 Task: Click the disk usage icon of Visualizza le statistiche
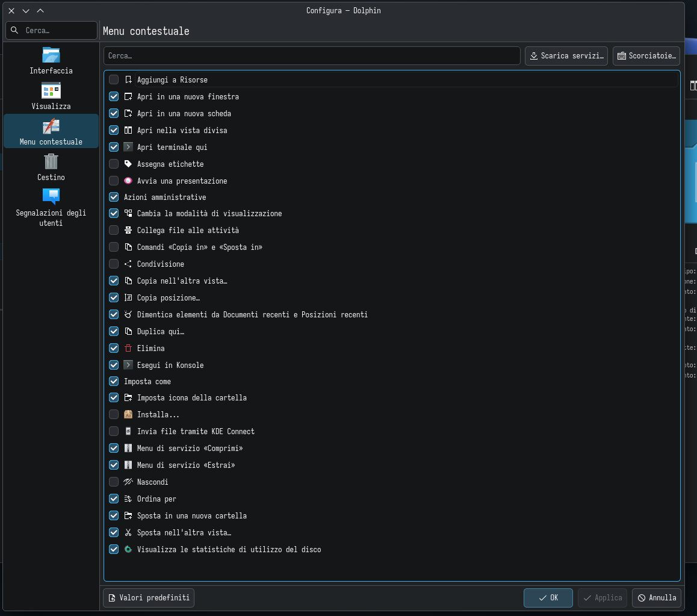[128, 550]
